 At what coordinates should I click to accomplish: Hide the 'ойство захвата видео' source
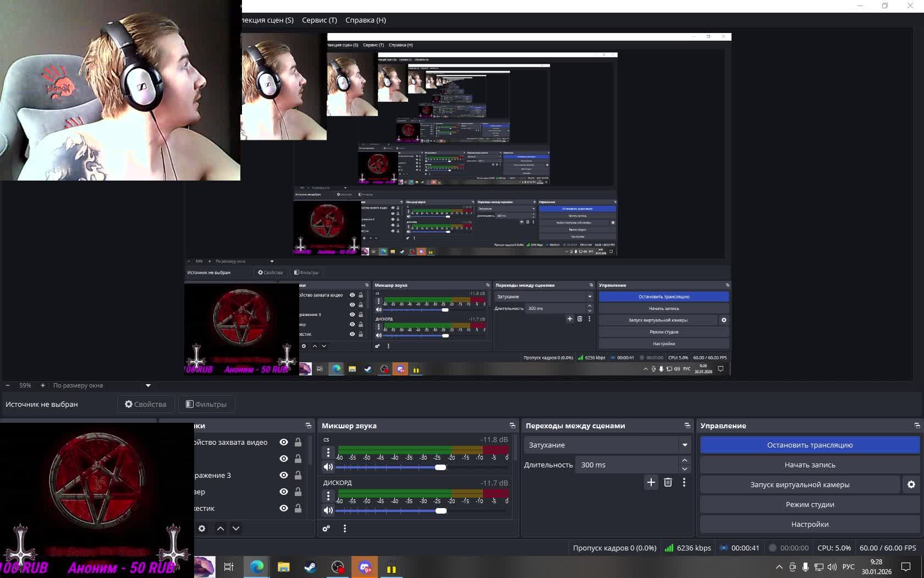[x=284, y=442]
